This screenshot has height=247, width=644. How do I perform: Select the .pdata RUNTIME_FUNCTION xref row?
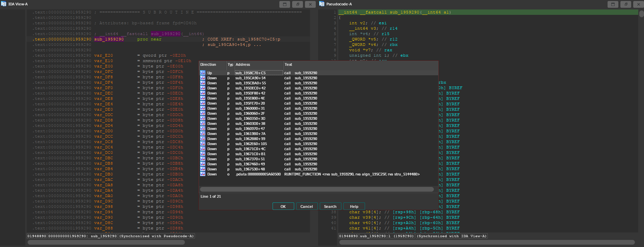tap(319, 174)
